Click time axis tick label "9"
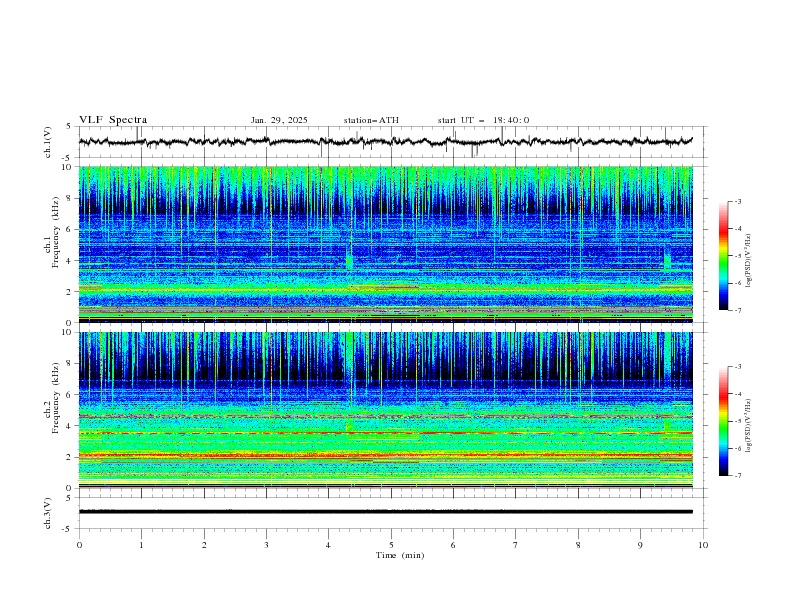The image size is (792, 612). coord(640,545)
